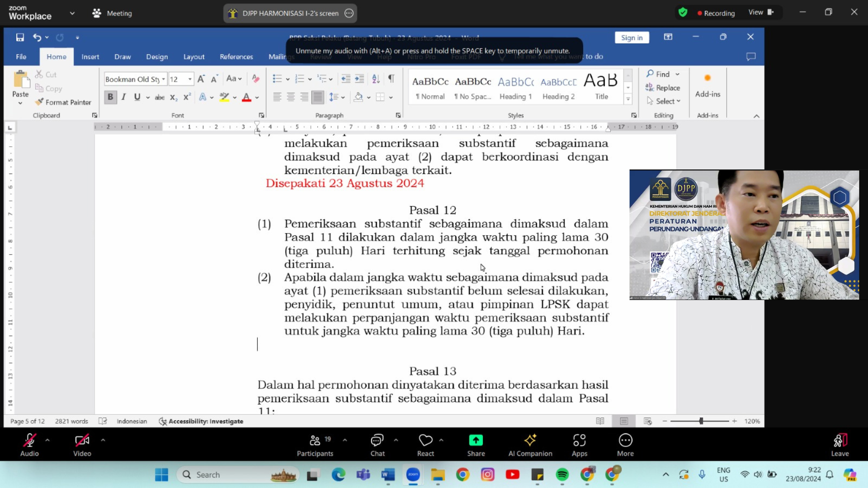Open the font name dropdown Bookman Old Style

click(x=163, y=79)
